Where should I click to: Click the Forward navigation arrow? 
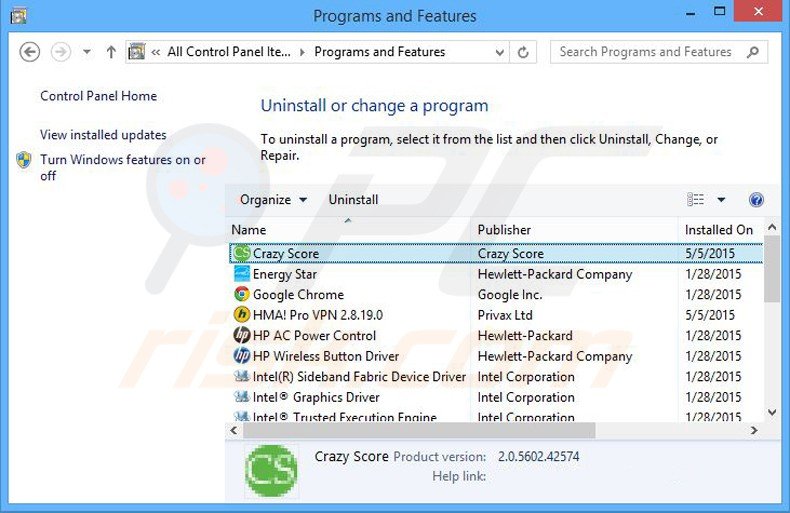[61, 52]
